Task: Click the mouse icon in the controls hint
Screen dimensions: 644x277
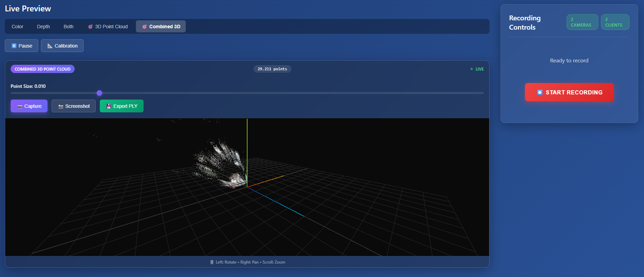Action: (x=212, y=262)
